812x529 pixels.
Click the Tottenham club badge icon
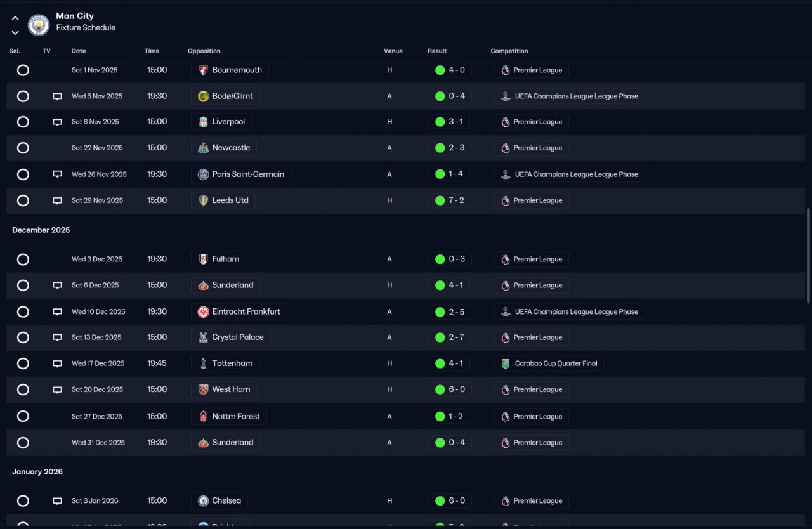click(x=203, y=363)
